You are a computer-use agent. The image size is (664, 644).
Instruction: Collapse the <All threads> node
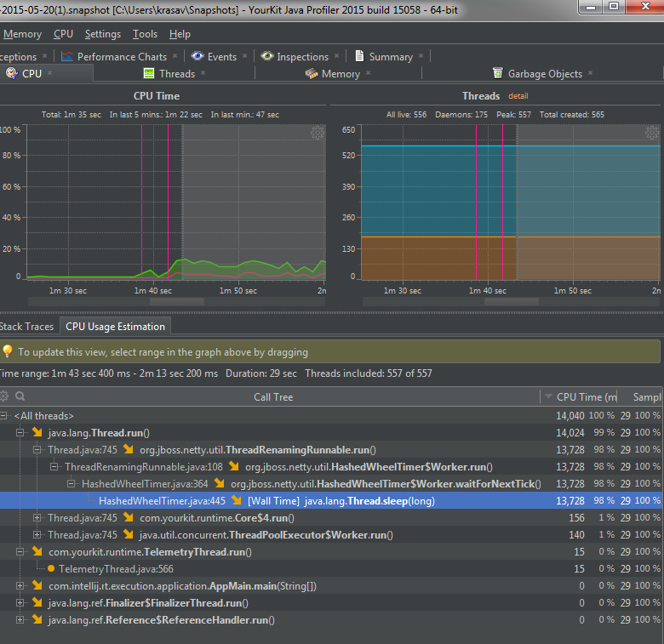pyautogui.click(x=3, y=416)
